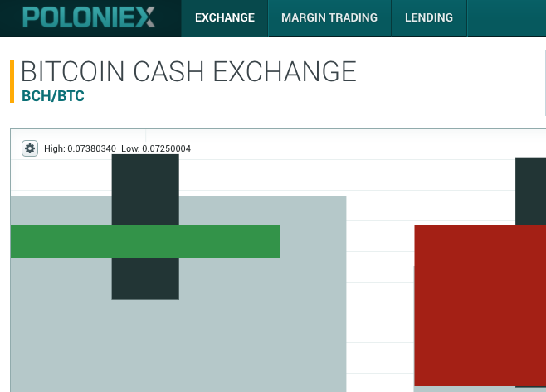Click blank nav bar area after LENDING
Viewport: 546px width, 392px height.
coord(507,17)
